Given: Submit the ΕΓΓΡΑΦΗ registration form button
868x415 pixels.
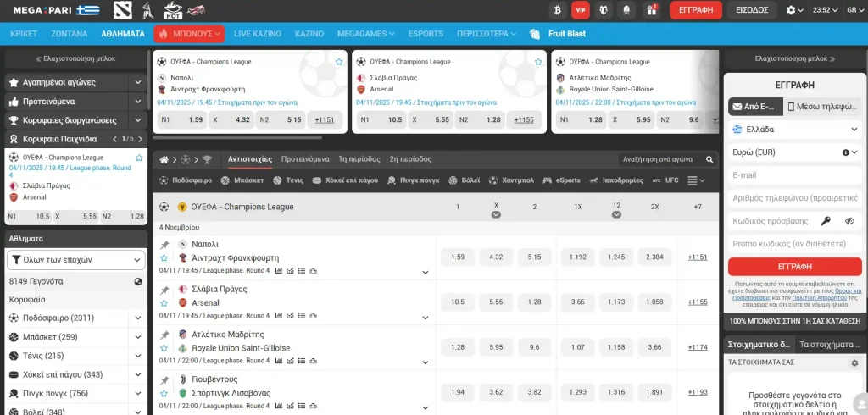Looking at the screenshot, I should click(x=795, y=267).
